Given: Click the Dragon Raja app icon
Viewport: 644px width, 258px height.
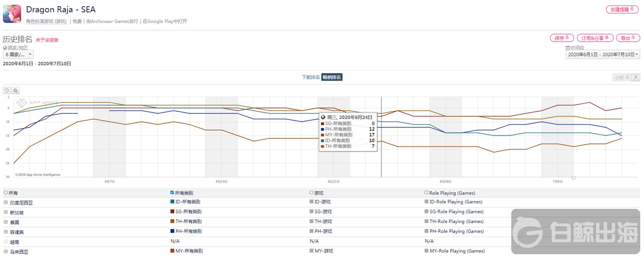Looking at the screenshot, I should [12, 14].
